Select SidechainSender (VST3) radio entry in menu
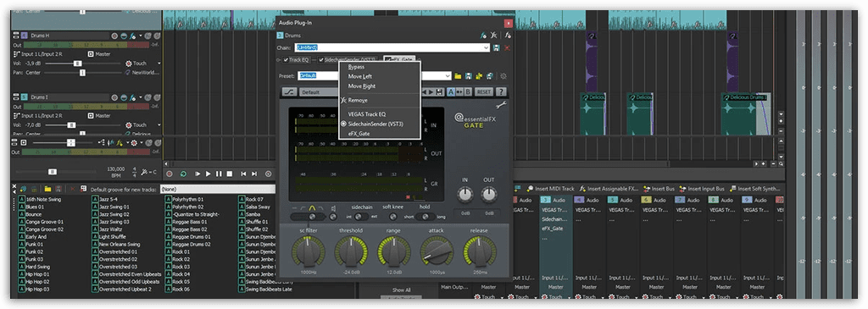868x309 pixels. coord(376,124)
